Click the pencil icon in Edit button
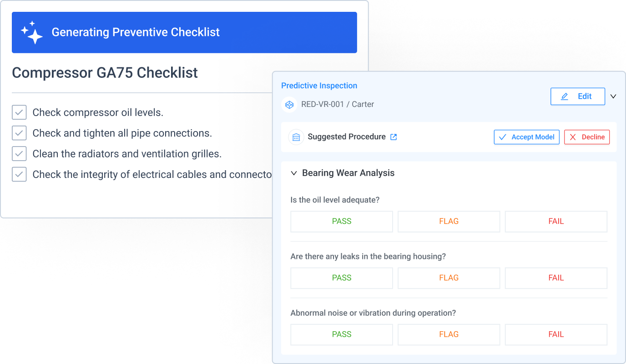 coord(565,96)
